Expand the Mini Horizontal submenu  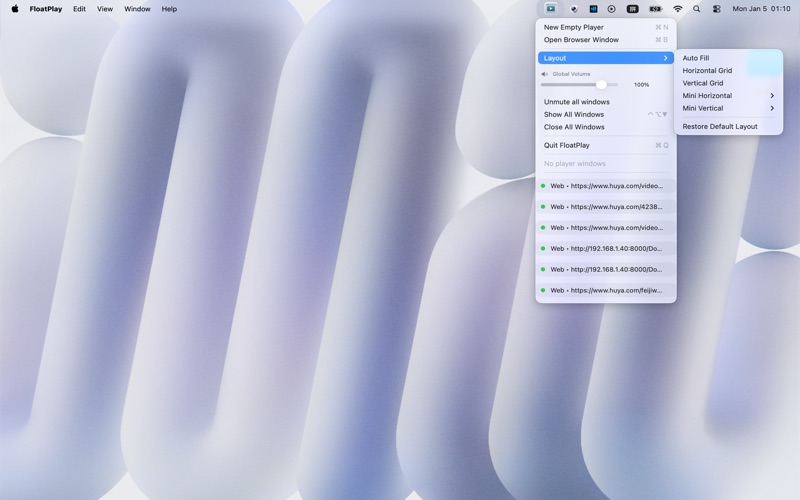728,95
